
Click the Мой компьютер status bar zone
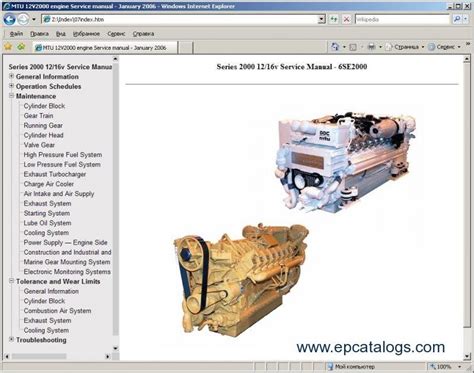(351, 367)
